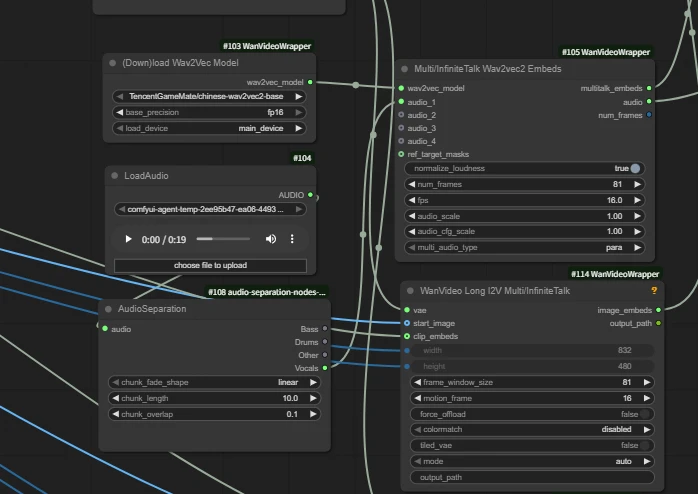698x494 pixels.
Task: Mute the audio player volume icon
Action: (271, 239)
